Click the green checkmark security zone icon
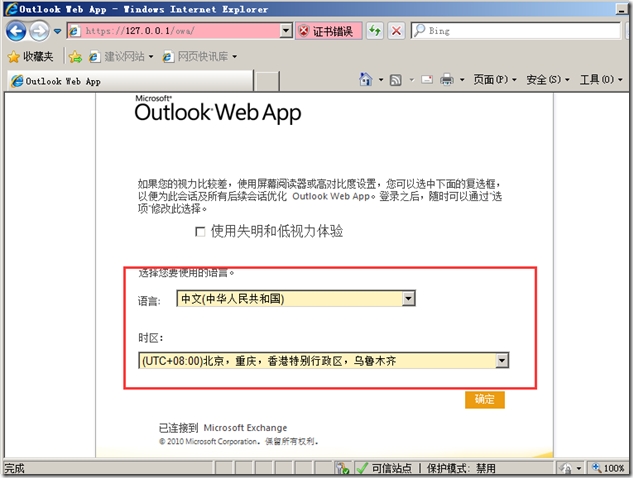633x478 pixels. (362, 468)
